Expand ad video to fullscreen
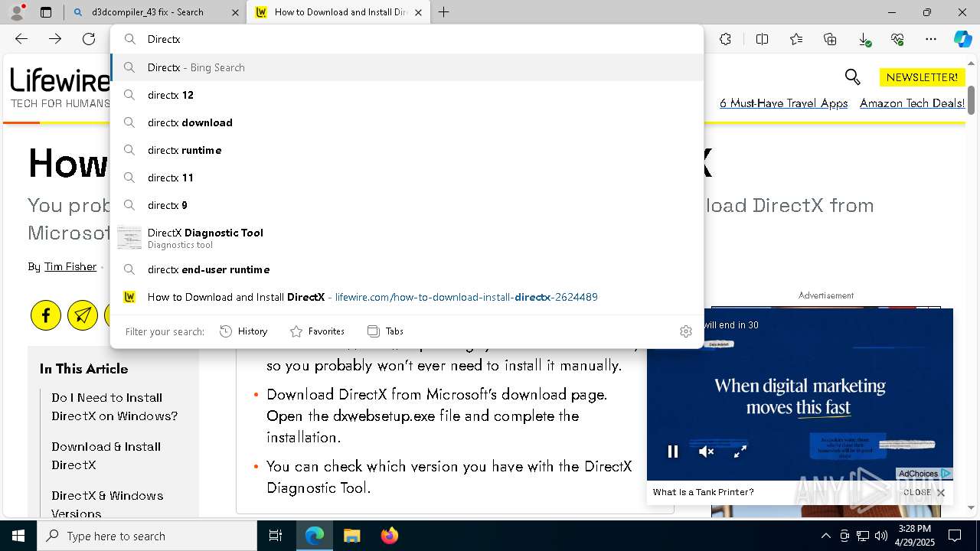980x551 pixels. pyautogui.click(x=740, y=452)
